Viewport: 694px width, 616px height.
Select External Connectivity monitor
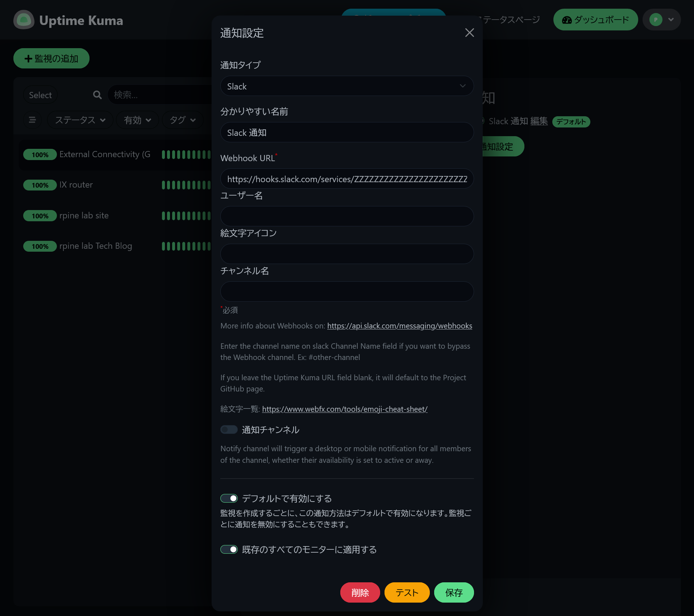pyautogui.click(x=115, y=155)
